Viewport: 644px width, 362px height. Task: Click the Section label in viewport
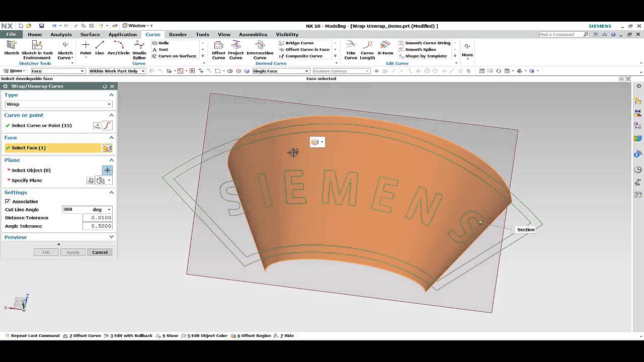(x=526, y=230)
